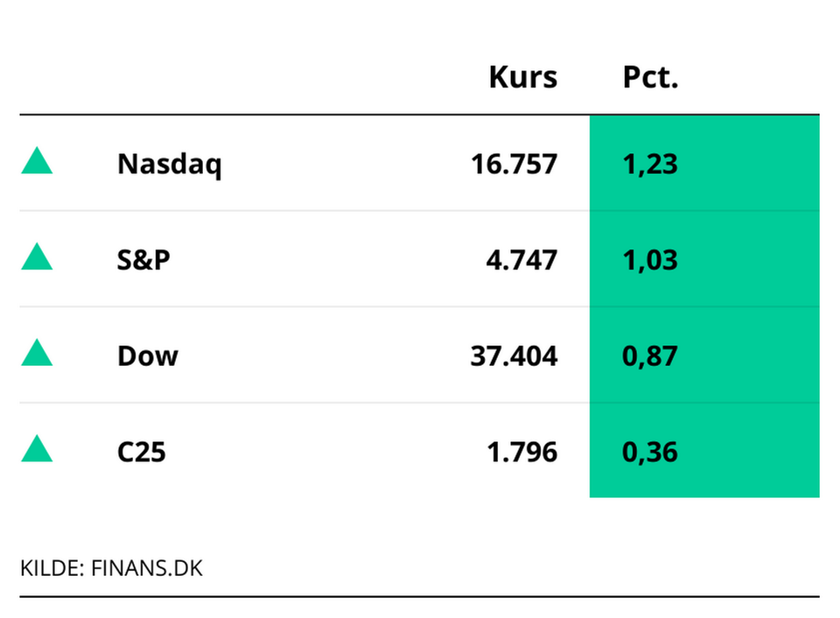This screenshot has height=618, width=840.
Task: Click the green up arrow beside Dow
Action: [x=37, y=355]
